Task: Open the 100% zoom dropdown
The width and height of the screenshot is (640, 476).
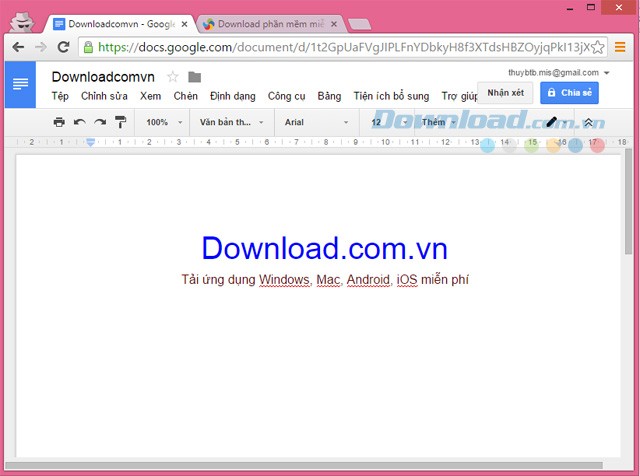Action: coord(164,122)
